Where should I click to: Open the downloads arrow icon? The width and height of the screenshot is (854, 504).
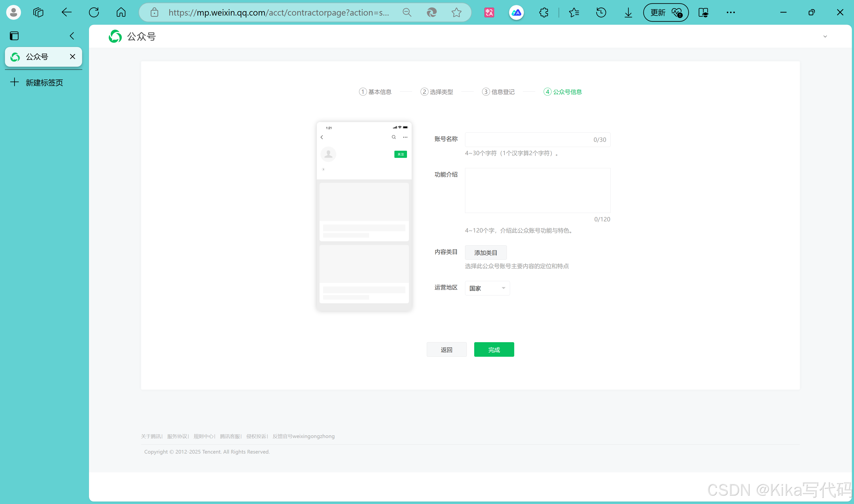[x=628, y=13]
